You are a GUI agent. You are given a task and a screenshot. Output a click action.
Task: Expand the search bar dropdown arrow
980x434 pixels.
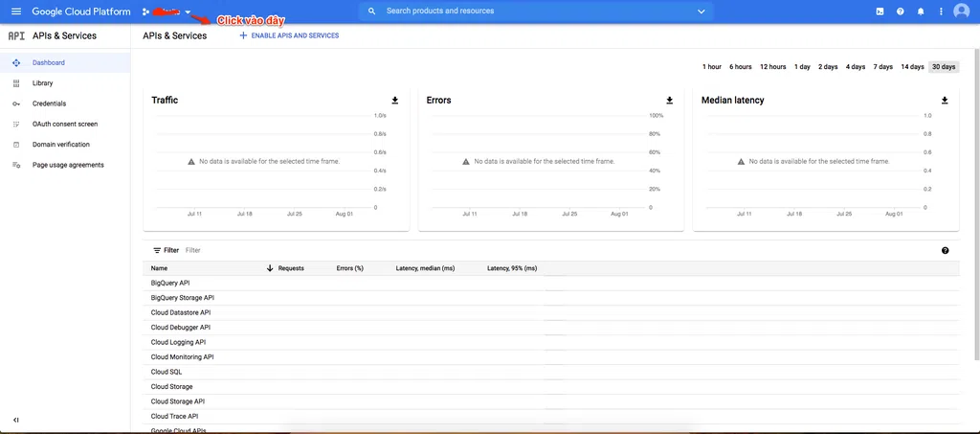pos(702,11)
